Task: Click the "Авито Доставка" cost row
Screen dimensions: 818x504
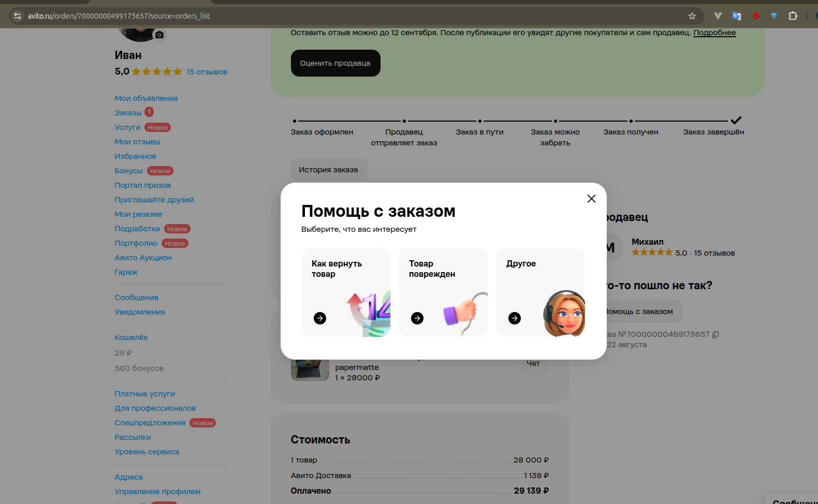Action: coord(419,476)
